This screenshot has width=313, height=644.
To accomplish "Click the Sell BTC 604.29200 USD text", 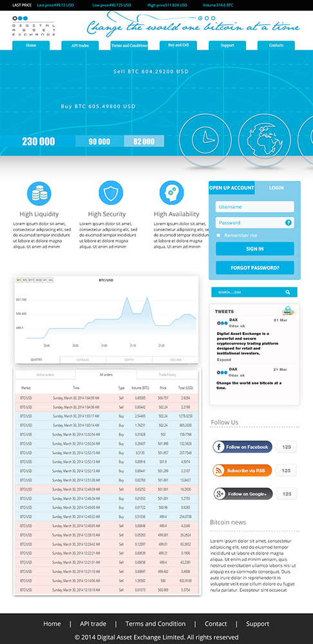I will pos(151,71).
